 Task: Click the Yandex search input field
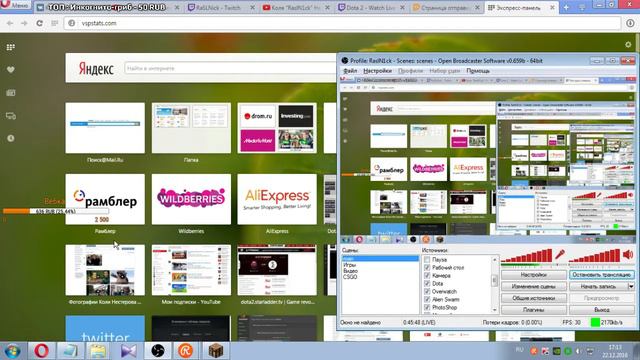[x=230, y=68]
